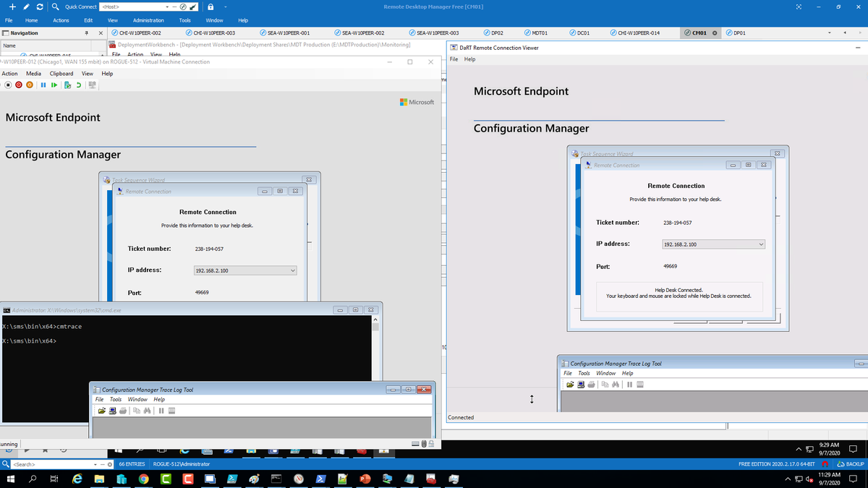Switch to the SEA-W10PEER-001 session tab

284,33
